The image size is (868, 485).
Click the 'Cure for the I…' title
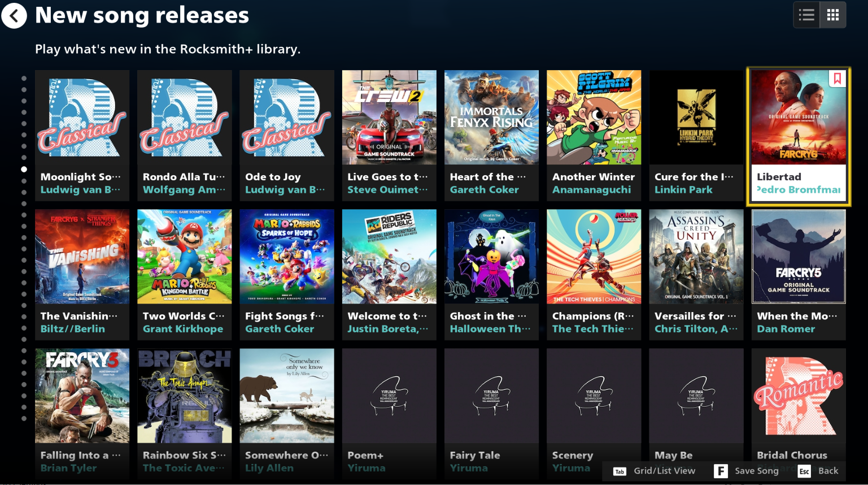(x=694, y=177)
